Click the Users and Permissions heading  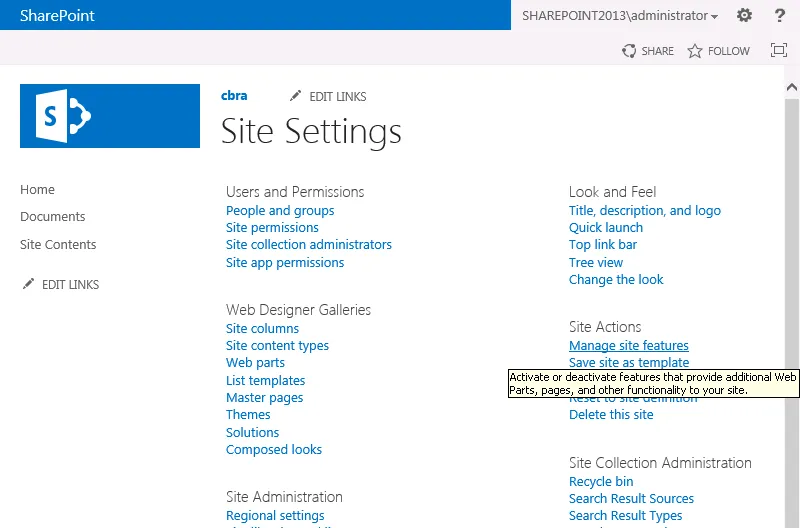(x=295, y=192)
